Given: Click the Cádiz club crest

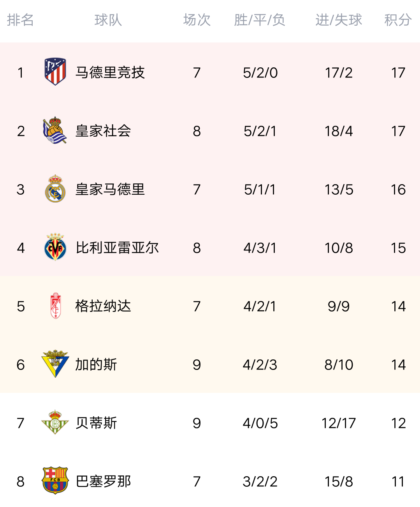Looking at the screenshot, I should point(55,364).
